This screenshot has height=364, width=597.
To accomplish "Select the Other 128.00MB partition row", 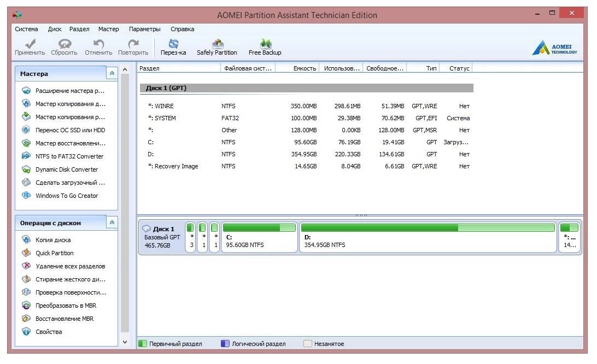I will 307,130.
